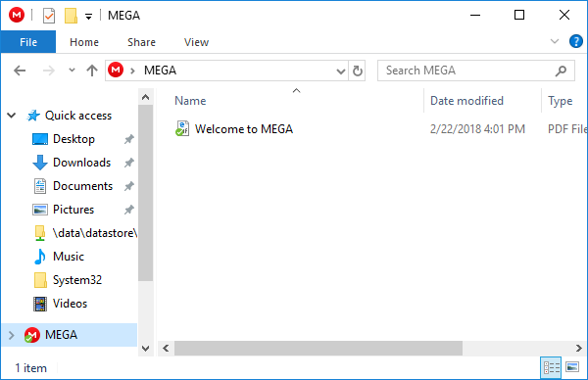This screenshot has width=588, height=380.
Task: Select Quick access in navigation pane
Action: click(78, 116)
